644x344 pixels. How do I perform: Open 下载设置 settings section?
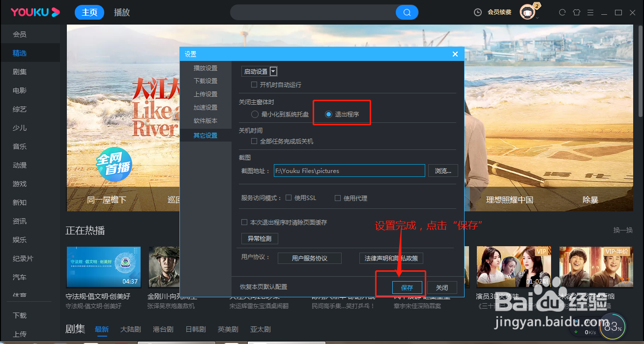click(205, 81)
